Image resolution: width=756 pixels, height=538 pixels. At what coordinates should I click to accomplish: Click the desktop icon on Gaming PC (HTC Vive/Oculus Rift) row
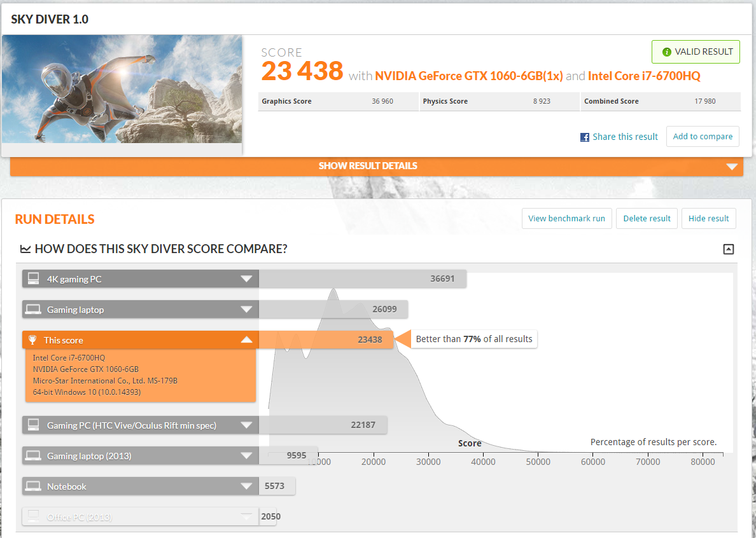pyautogui.click(x=33, y=425)
